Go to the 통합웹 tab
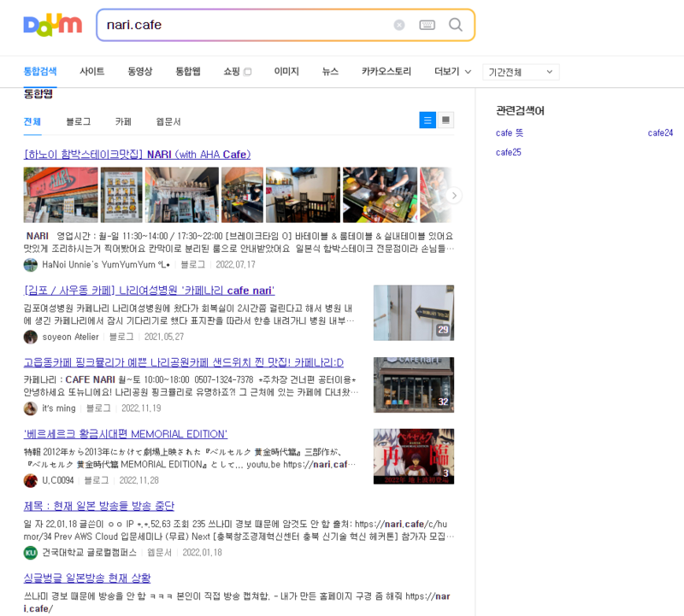This screenshot has width=684, height=616. (x=188, y=72)
